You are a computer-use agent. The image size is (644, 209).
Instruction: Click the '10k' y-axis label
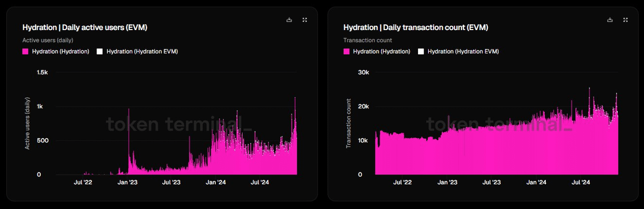click(363, 141)
